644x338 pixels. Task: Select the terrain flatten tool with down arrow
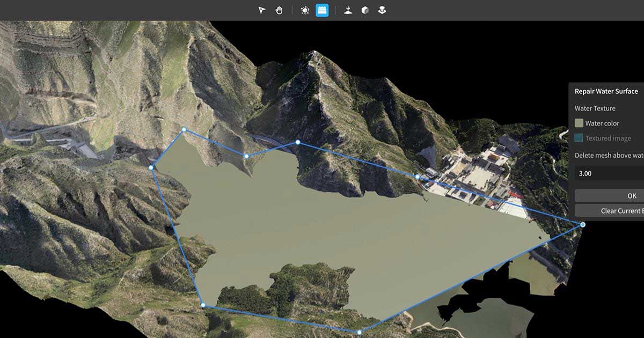(x=348, y=9)
